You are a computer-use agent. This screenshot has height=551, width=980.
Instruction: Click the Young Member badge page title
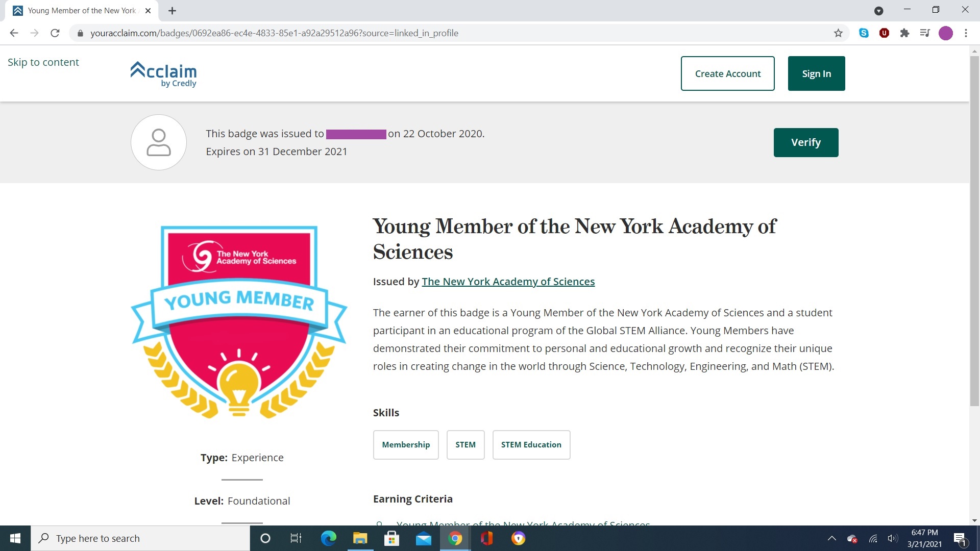574,239
